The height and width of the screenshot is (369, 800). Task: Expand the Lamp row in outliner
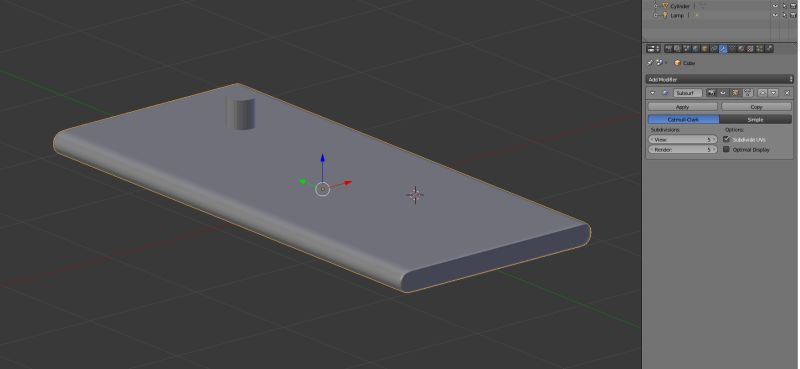point(656,15)
